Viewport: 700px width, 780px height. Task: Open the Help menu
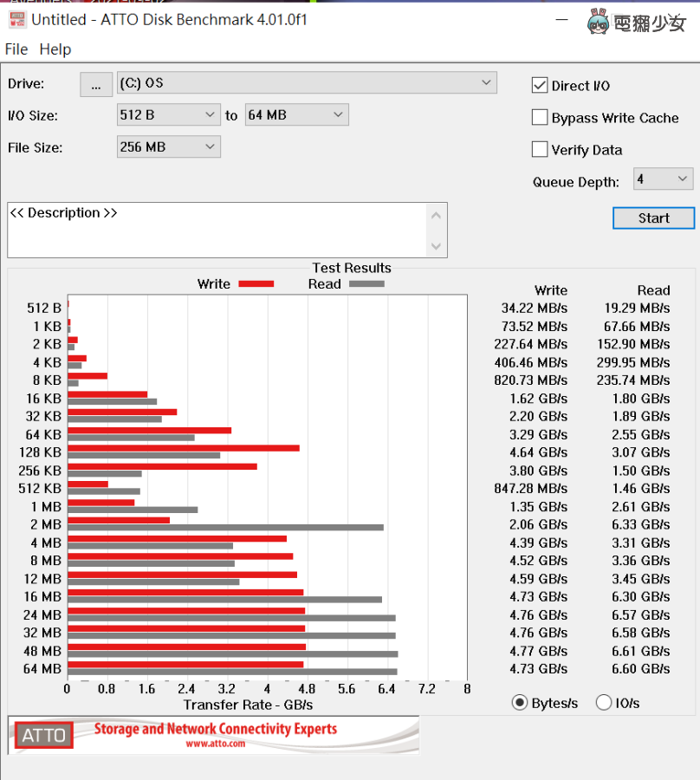click(55, 49)
